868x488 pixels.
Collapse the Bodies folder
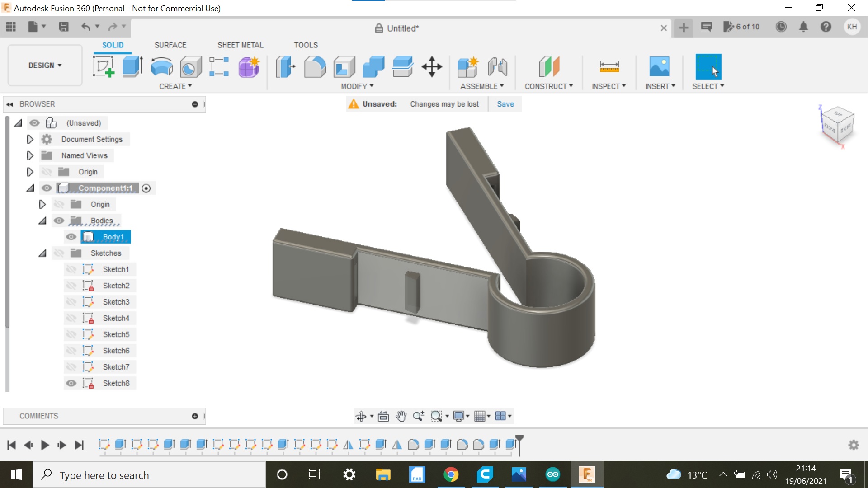click(x=42, y=221)
